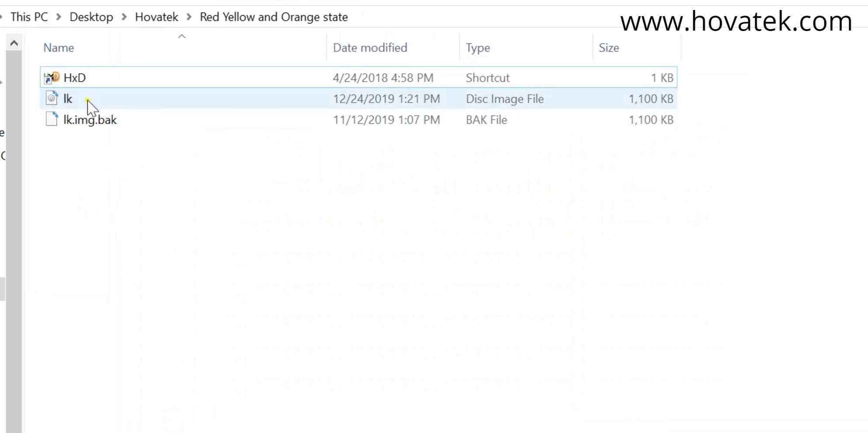Expand the chevron after Hovatek in breadcrumb
The width and height of the screenshot is (868, 433).
pos(189,17)
